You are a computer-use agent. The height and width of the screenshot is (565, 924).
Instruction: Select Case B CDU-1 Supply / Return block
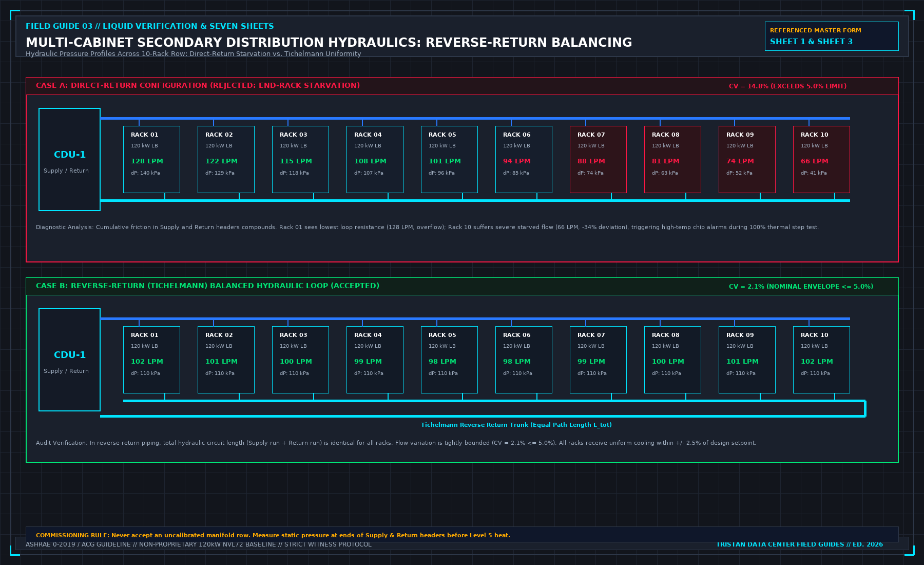(x=69, y=360)
